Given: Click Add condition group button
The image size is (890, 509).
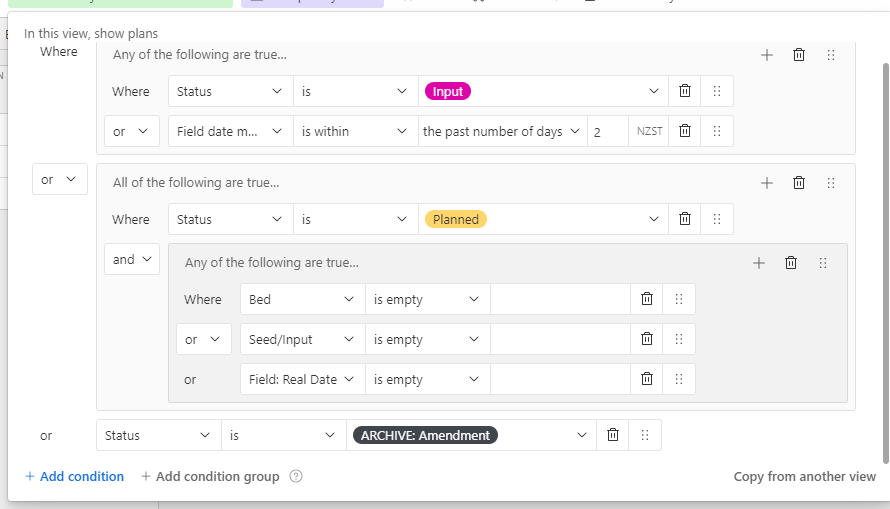Looking at the screenshot, I should point(210,476).
